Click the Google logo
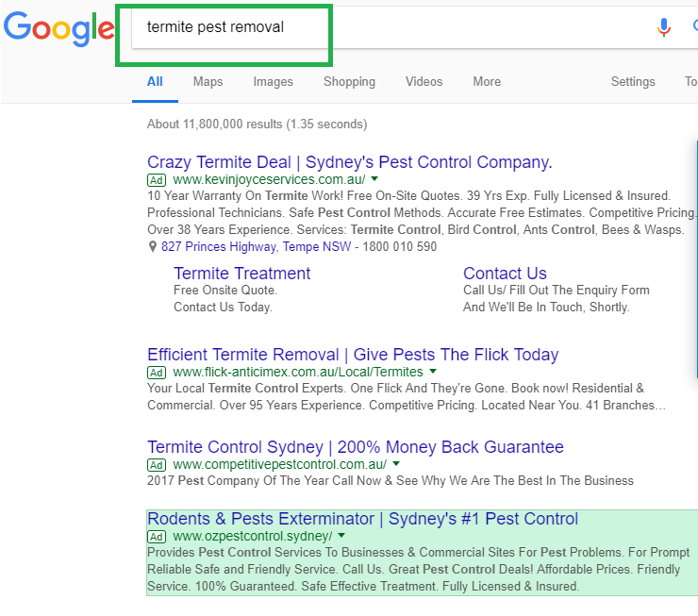Viewport: 698px width, 616px height. point(58,29)
